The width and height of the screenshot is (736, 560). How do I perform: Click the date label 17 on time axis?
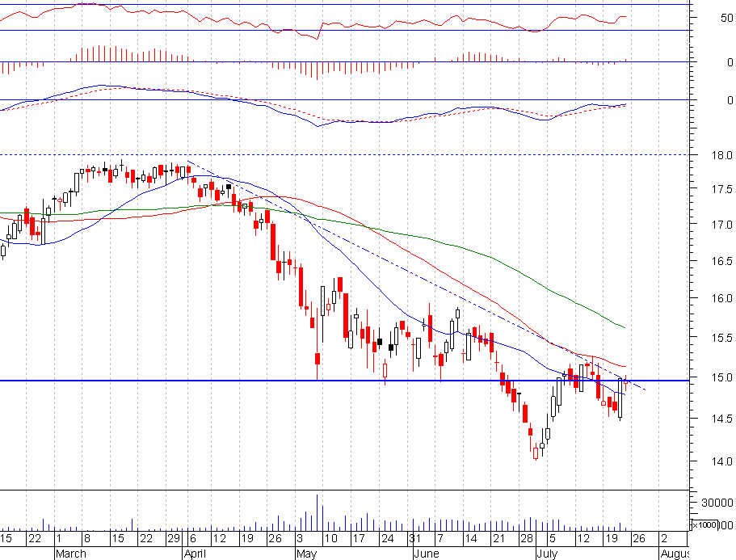point(359,538)
